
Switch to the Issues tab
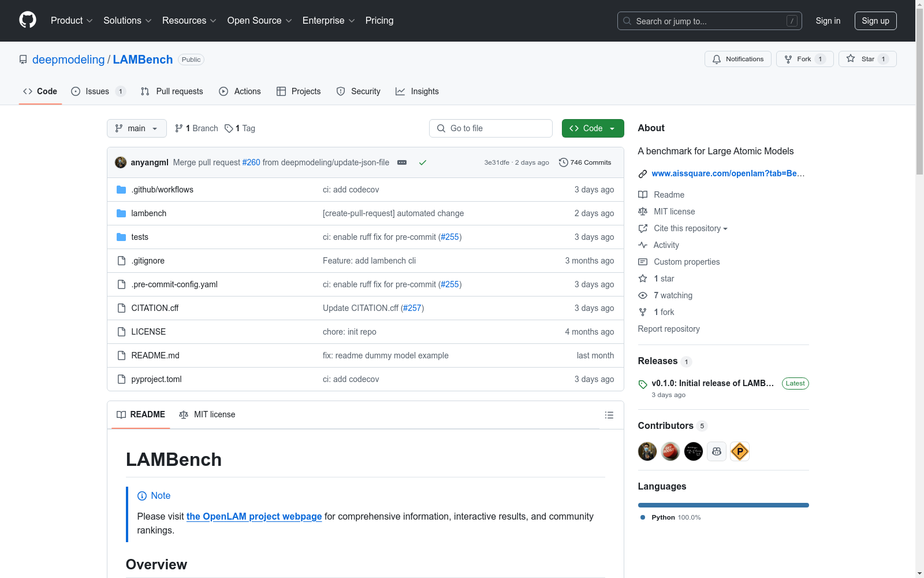pyautogui.click(x=98, y=91)
